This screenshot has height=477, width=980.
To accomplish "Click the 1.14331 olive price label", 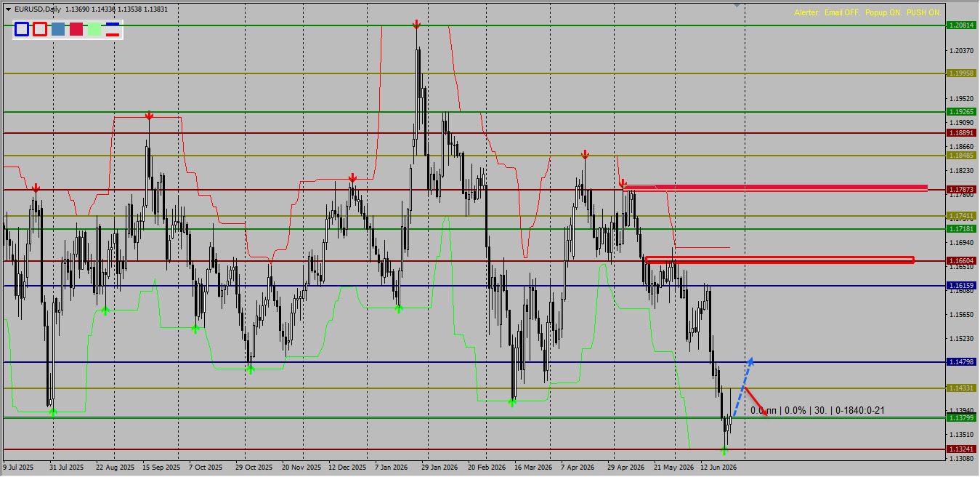I will pyautogui.click(x=962, y=388).
